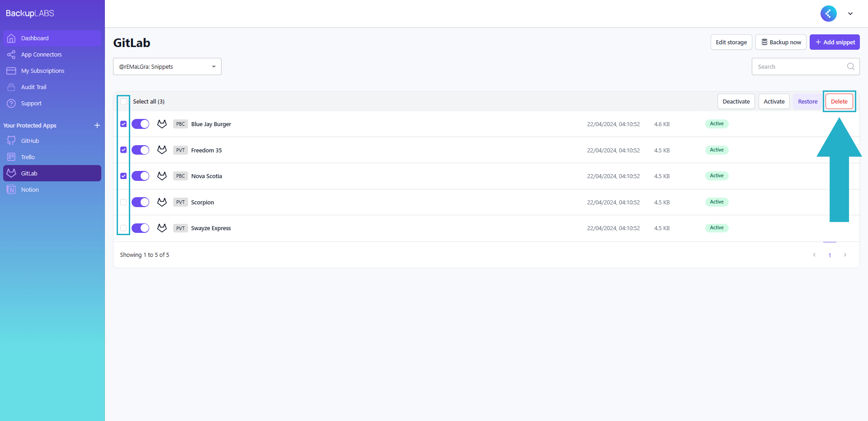Select Trello under protected apps
Viewport: 868px width, 421px height.
point(52,157)
